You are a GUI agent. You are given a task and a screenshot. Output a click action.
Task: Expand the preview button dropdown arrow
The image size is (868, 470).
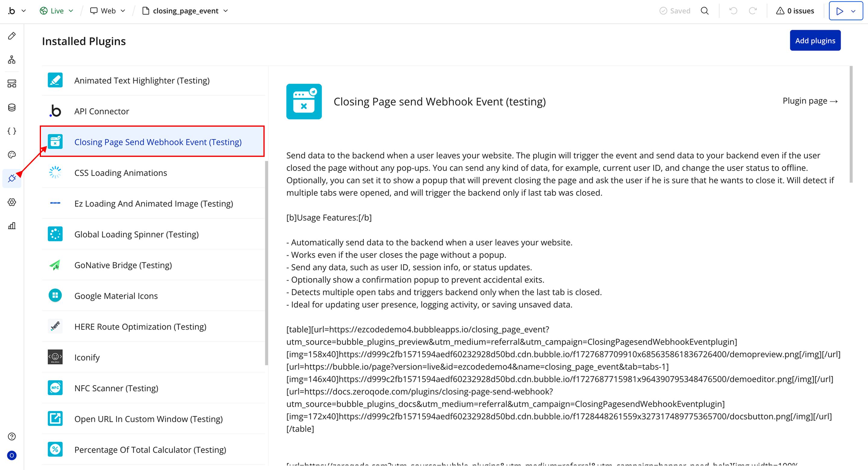pos(853,11)
